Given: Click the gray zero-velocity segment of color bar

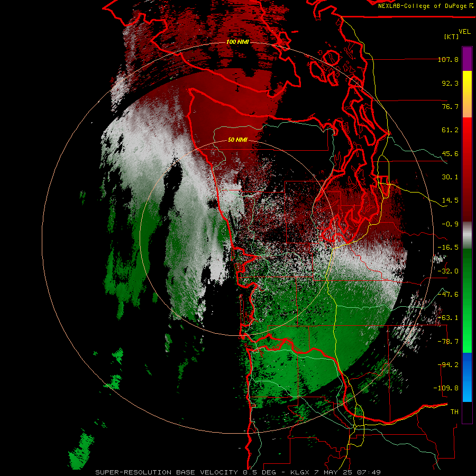Looking at the screenshot, I should click(467, 235).
